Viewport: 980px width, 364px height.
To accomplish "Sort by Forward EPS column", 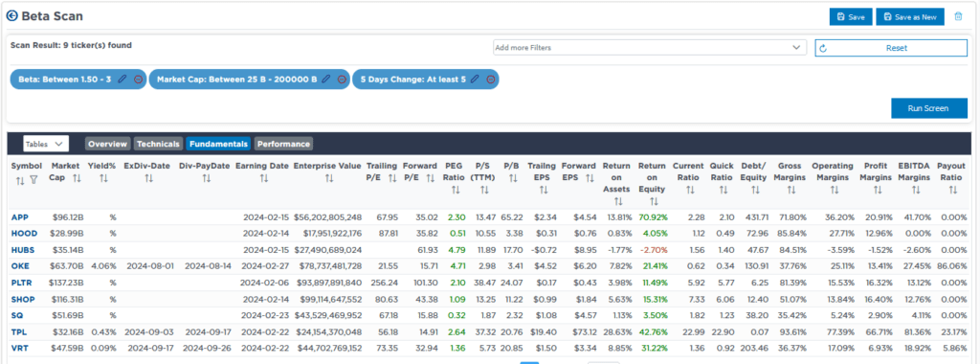I will click(589, 178).
